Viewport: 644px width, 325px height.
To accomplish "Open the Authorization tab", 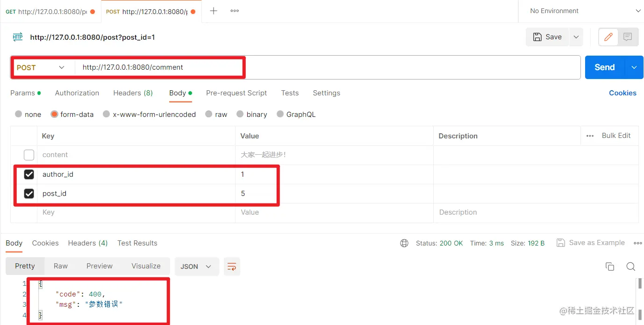I will click(77, 93).
